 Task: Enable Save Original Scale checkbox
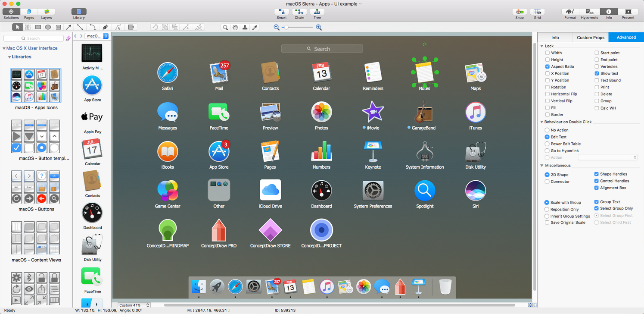(547, 223)
